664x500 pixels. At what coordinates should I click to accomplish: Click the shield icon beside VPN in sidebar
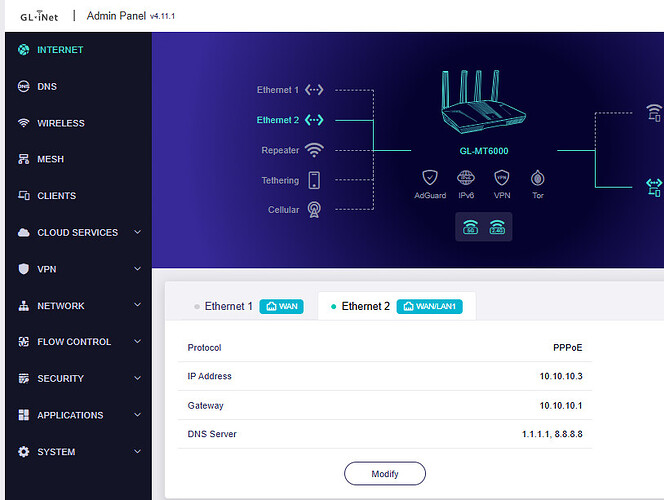tap(24, 269)
